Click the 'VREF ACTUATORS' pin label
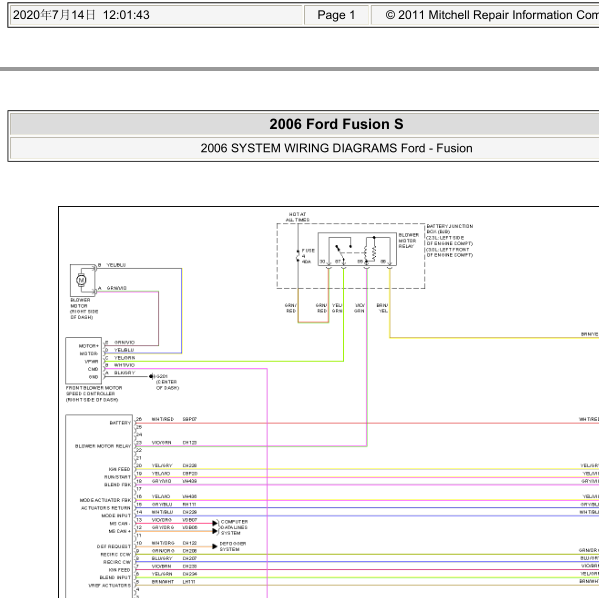The width and height of the screenshot is (599, 598). 110,585
